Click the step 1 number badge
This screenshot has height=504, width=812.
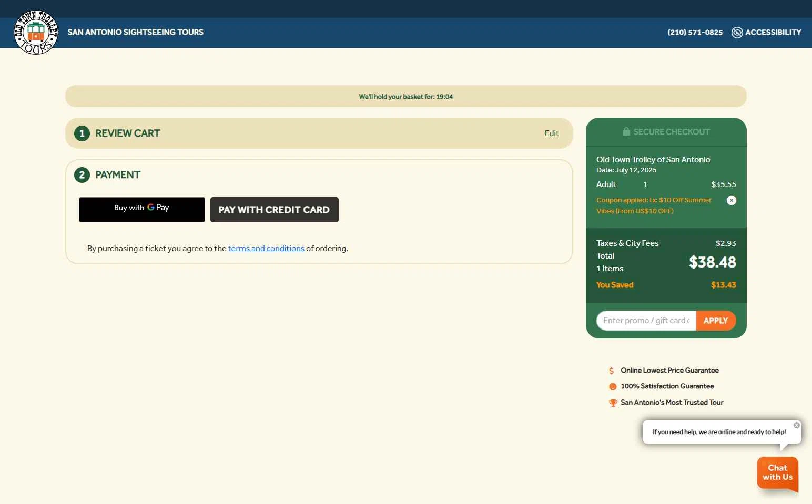pyautogui.click(x=82, y=133)
